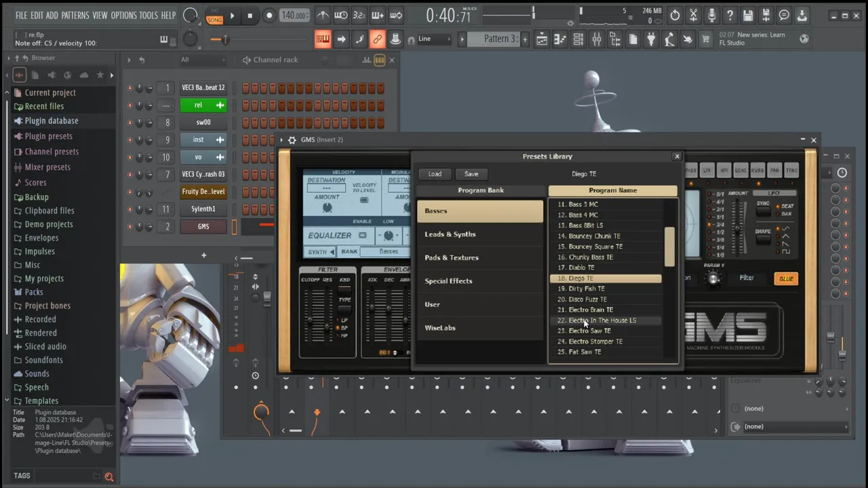Toggle the VELOCITY TO LEVEL switch in GMS

click(364, 200)
